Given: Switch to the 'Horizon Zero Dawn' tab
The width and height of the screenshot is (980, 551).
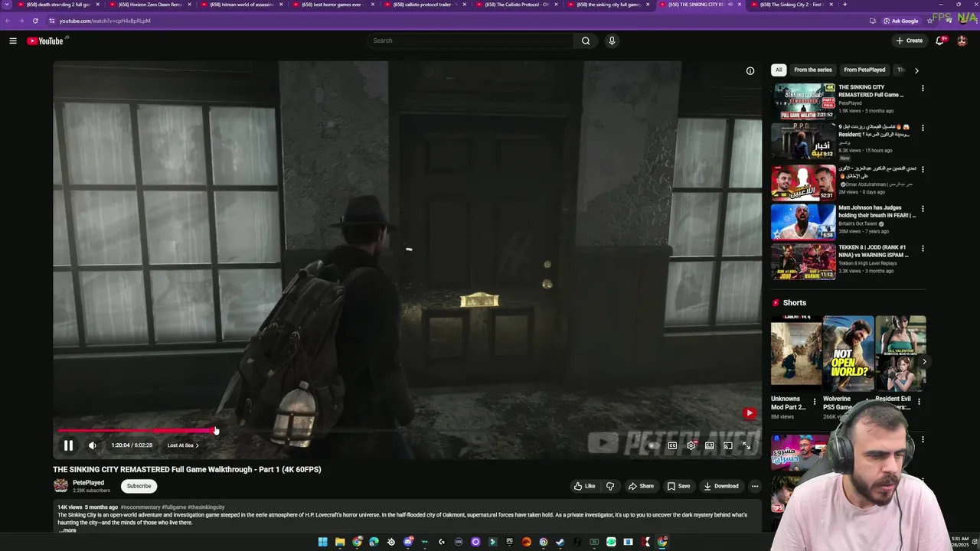Looking at the screenshot, I should tap(150, 5).
